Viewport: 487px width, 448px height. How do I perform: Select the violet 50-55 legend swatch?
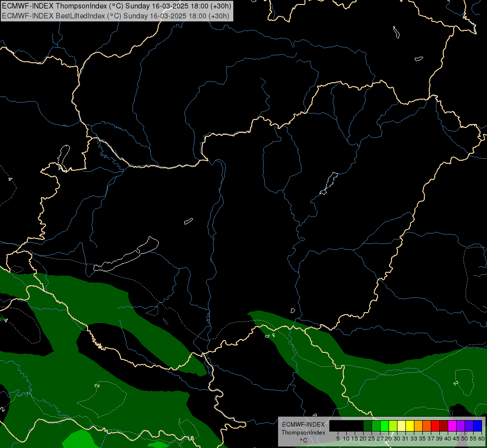coord(469,426)
